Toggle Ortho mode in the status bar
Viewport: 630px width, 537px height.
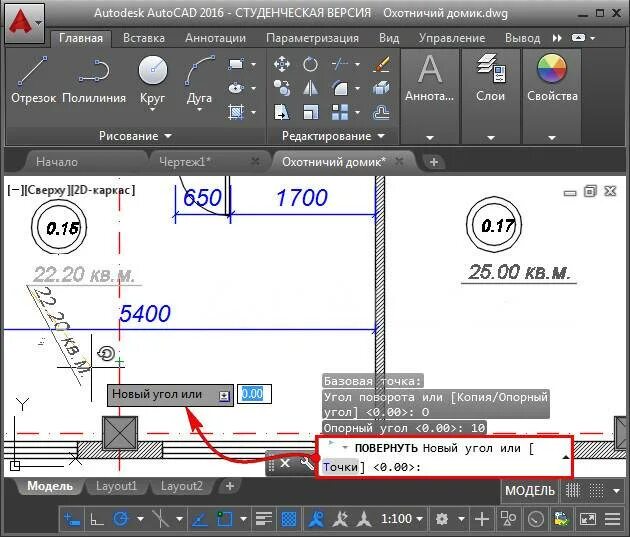pos(96,519)
